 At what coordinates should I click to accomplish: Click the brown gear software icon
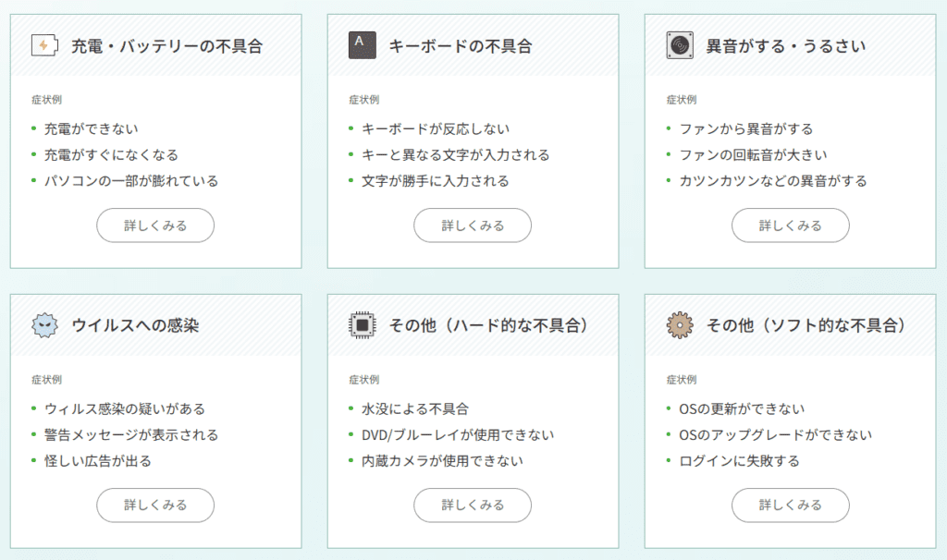click(680, 325)
